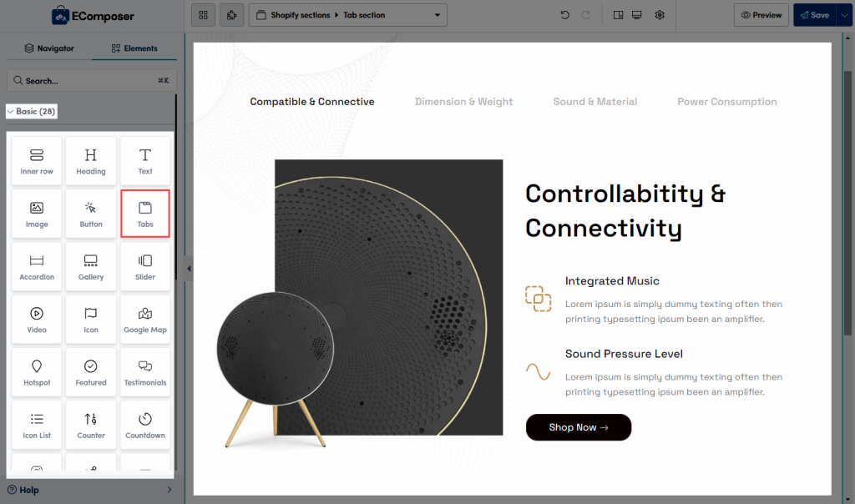Focus the element Search field
This screenshot has height=504, width=855.
[x=92, y=81]
